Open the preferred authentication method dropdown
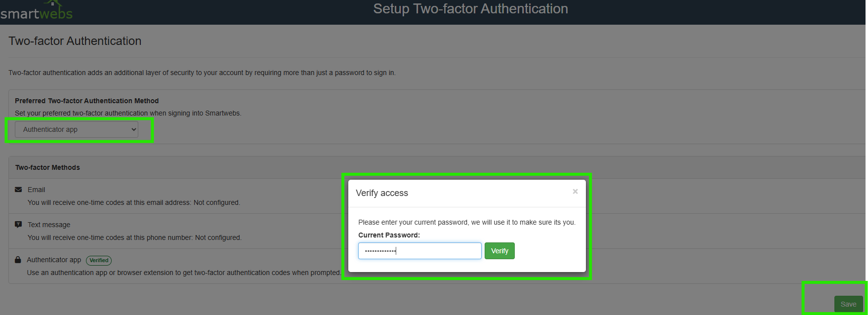 click(77, 129)
